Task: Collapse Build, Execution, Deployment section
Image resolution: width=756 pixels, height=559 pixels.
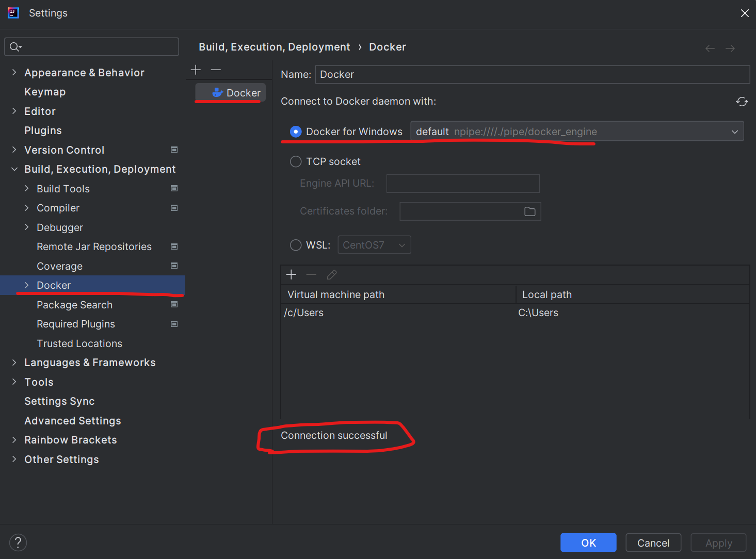Action: click(x=14, y=169)
